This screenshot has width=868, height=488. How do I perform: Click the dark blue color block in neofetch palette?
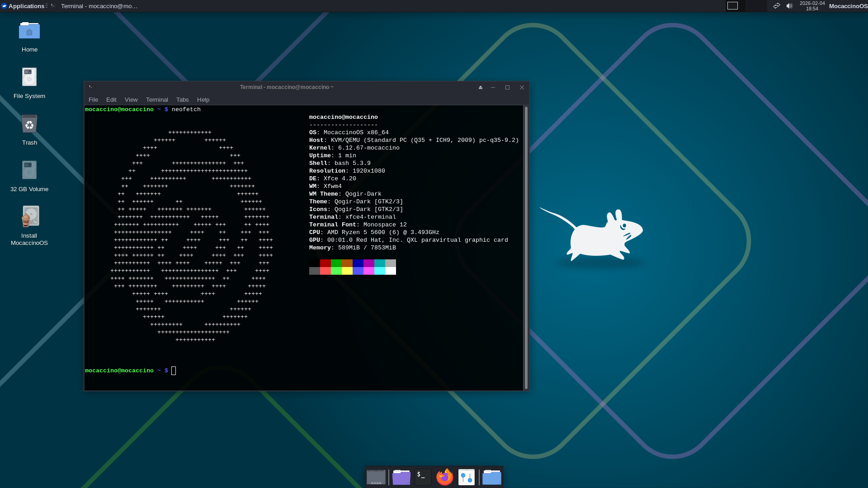[x=358, y=263]
